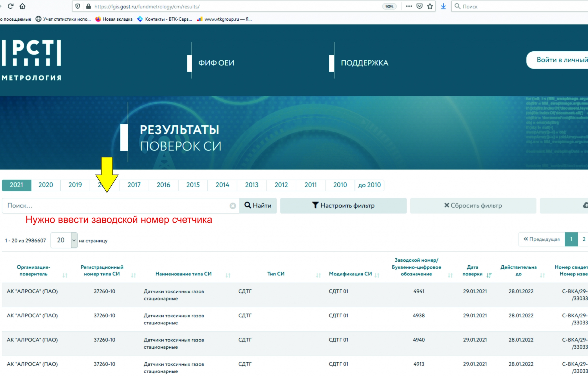Image resolution: width=588 pixels, height=377 pixels.
Task: Open page actions three-dots menu
Action: [x=409, y=6]
